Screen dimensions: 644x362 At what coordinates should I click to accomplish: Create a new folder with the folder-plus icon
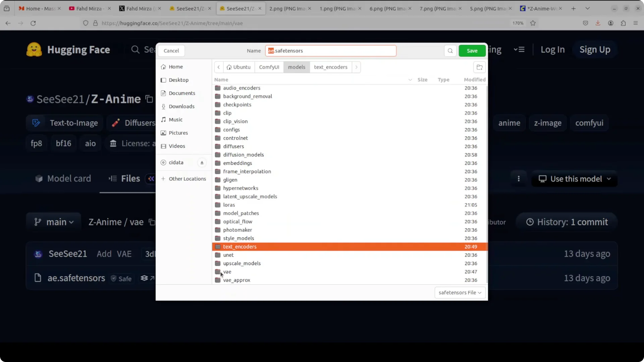[479, 67]
